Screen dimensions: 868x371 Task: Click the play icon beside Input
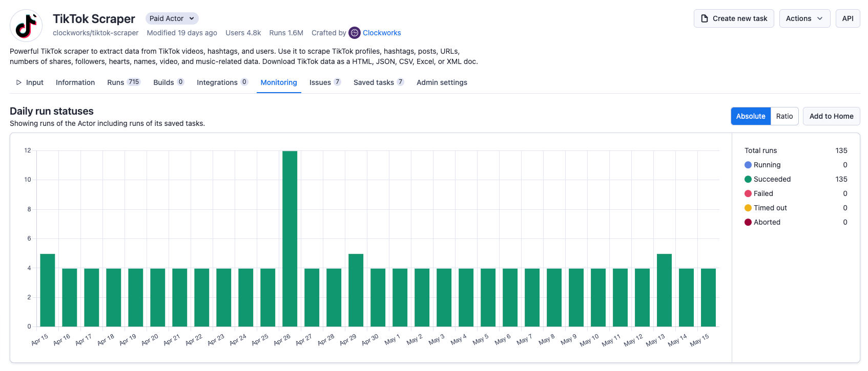tap(19, 82)
